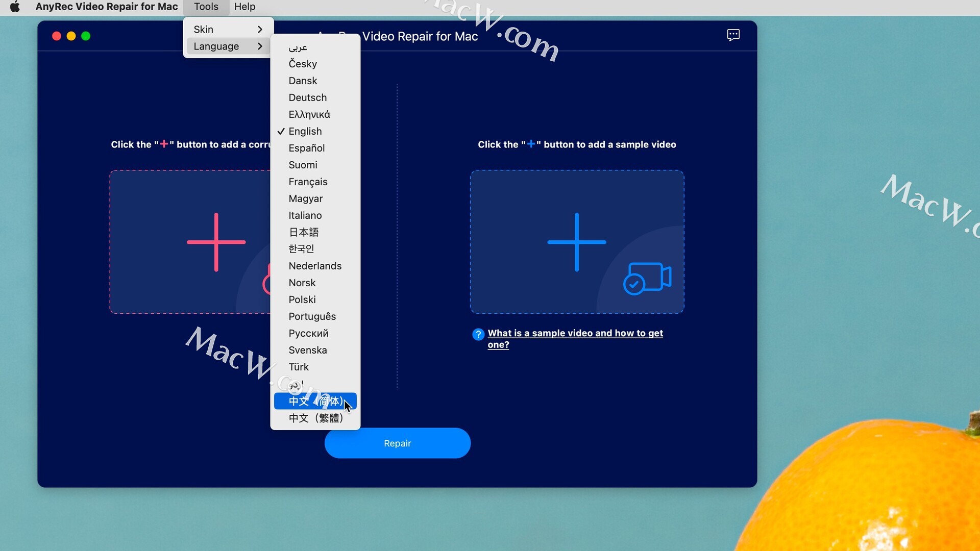The image size is (980, 551).
Task: Choose Suomi language
Action: tap(315, 165)
